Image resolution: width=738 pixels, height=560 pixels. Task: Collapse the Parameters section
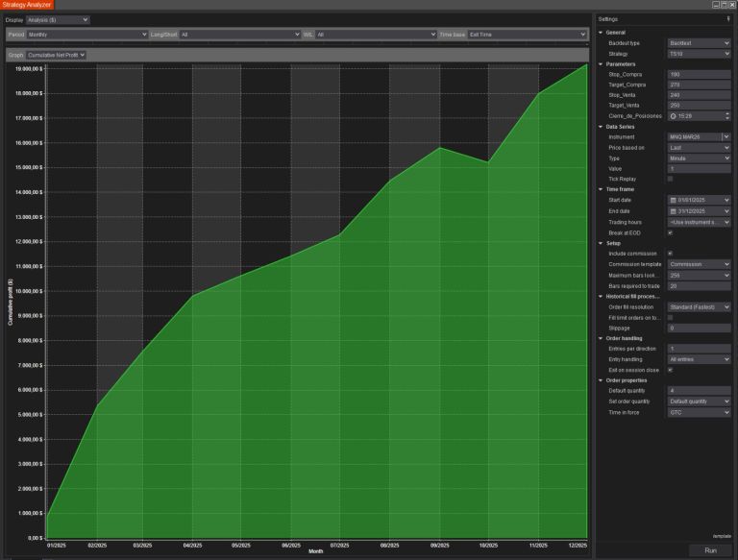tap(601, 64)
